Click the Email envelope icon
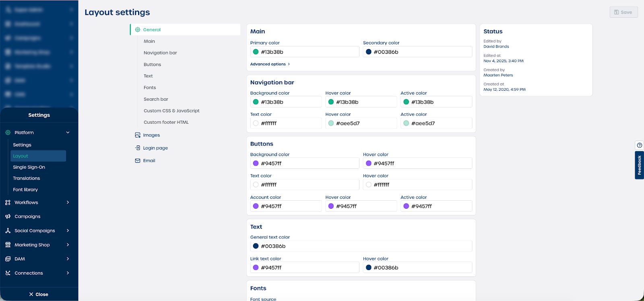 pos(138,161)
